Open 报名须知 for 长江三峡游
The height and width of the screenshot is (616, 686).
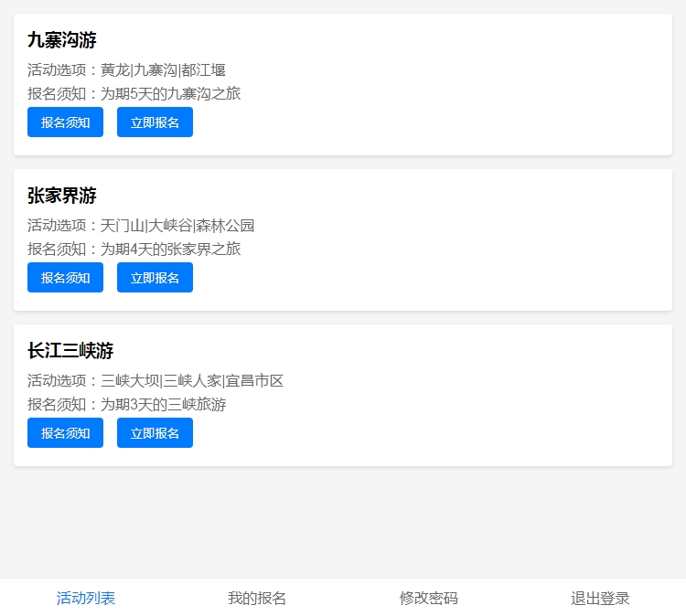tap(65, 432)
